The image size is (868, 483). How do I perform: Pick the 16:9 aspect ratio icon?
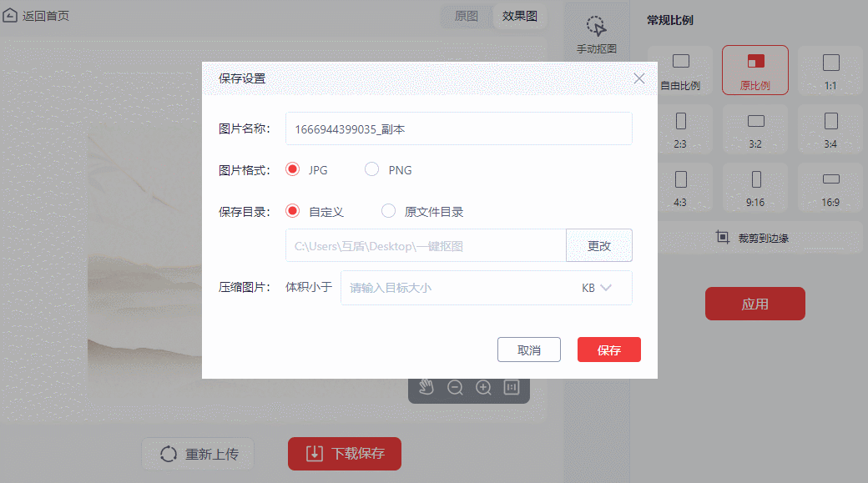click(x=830, y=187)
